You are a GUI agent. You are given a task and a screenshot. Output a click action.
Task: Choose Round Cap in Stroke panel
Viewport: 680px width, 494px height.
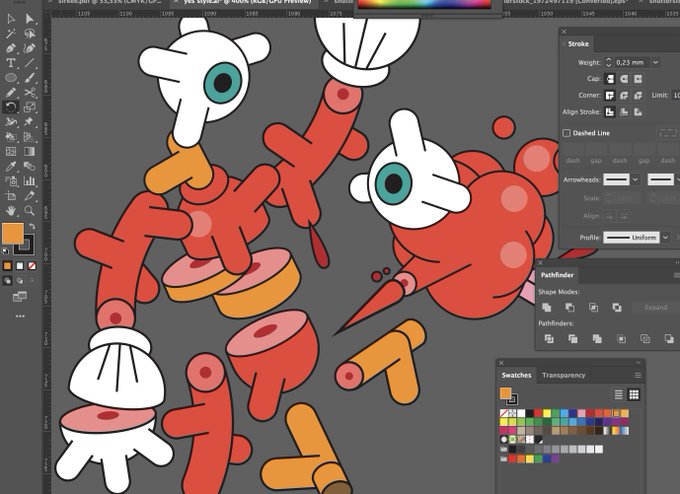pos(624,79)
